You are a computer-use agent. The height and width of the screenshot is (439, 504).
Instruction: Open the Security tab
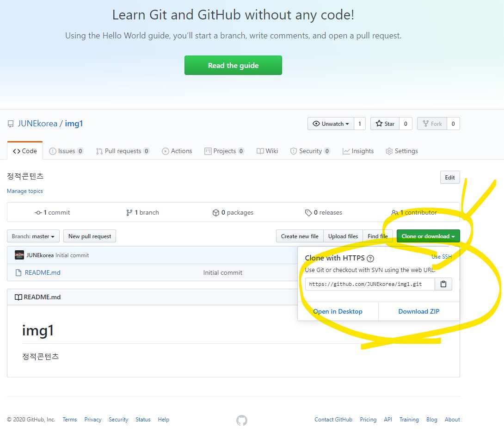point(310,151)
